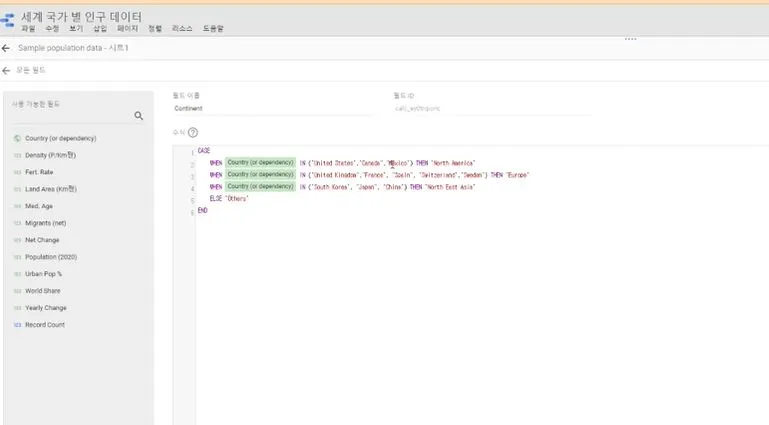This screenshot has height=425, width=769.
Task: Open the 페이지 menu
Action: 128,28
